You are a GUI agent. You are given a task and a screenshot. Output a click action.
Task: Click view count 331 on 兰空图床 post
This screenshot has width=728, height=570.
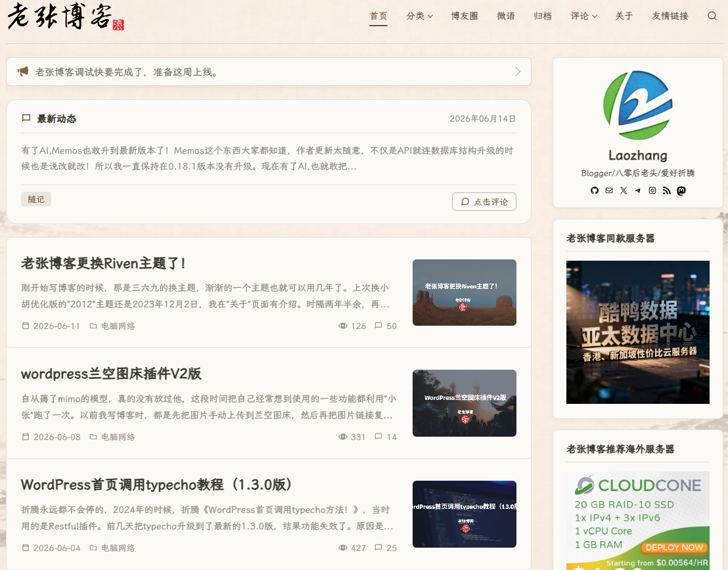pos(352,437)
